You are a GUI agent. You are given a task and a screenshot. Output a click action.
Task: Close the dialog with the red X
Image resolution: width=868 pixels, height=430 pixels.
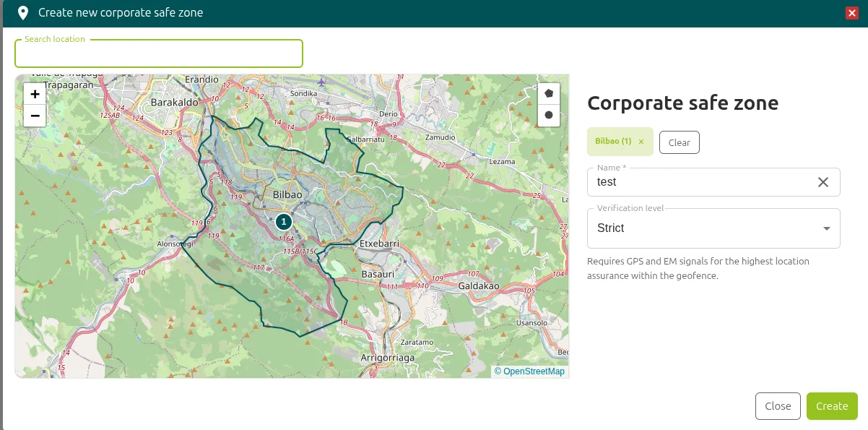pos(851,13)
